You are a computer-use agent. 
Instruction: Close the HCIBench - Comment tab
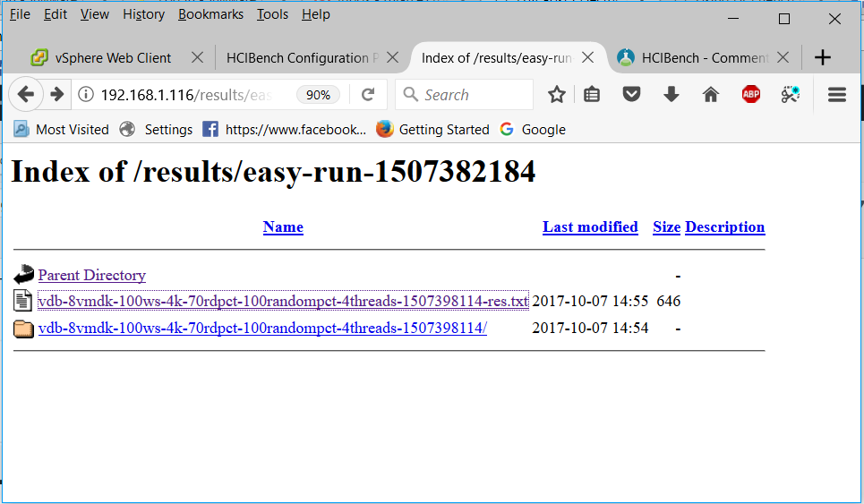coord(783,57)
